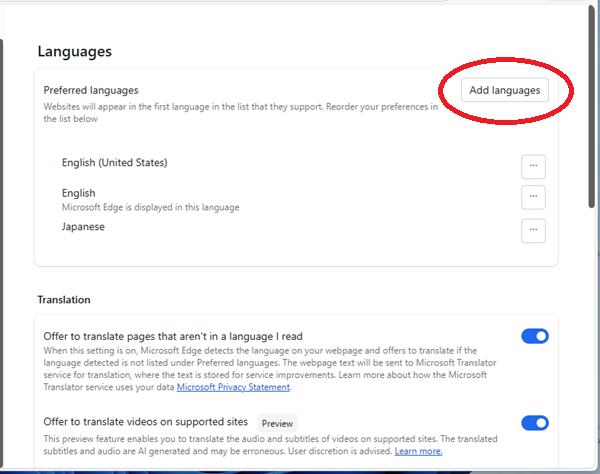
Task: Open more actions menu for Japanese
Action: coord(533,230)
